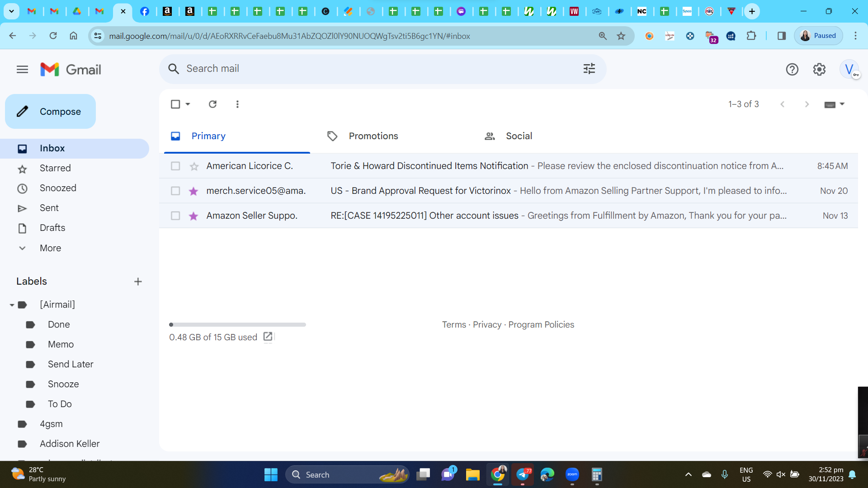Open Torie & Howard Discontinued Items email

(x=508, y=166)
